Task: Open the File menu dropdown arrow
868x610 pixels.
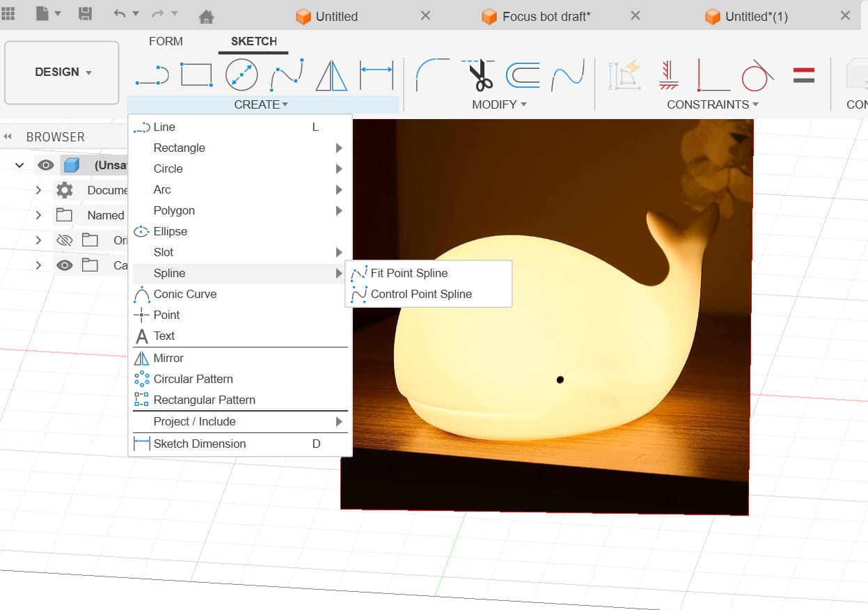Action: tap(58, 14)
